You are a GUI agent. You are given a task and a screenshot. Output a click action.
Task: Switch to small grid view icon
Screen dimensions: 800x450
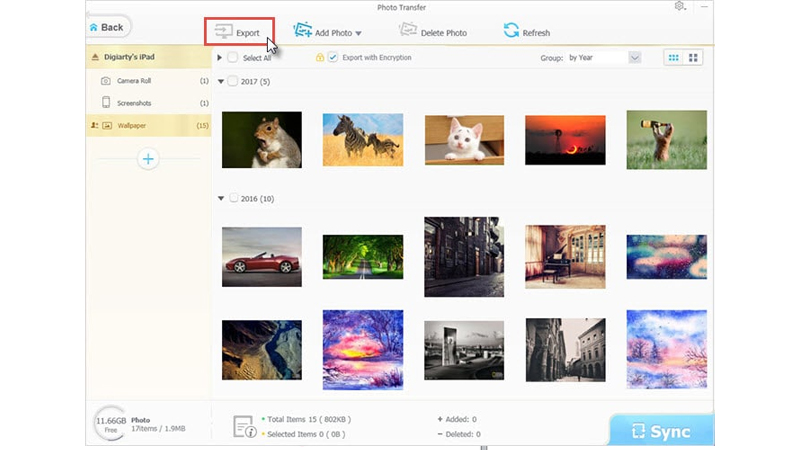coord(675,58)
